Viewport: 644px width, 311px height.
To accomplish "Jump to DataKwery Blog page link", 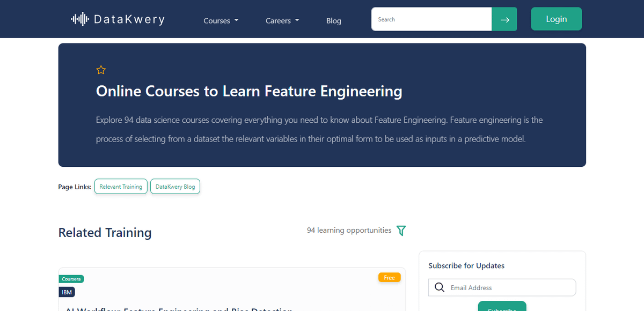I will (x=175, y=187).
